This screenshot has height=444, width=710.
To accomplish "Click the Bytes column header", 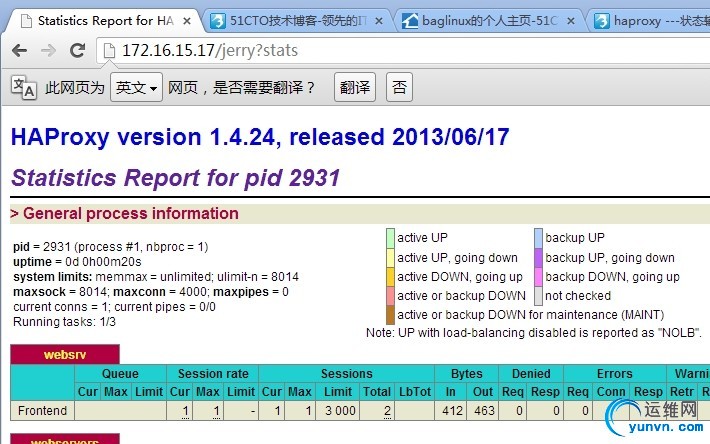I will pyautogui.click(x=466, y=373).
